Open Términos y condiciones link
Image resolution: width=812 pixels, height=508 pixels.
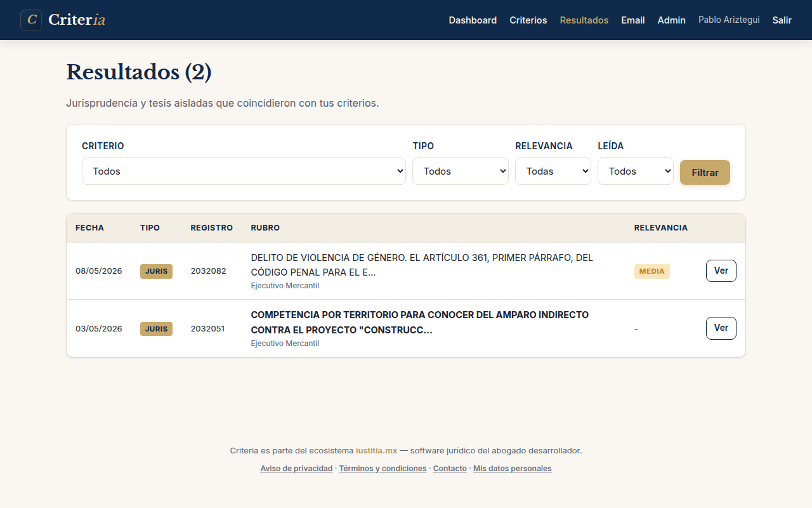pos(383,469)
